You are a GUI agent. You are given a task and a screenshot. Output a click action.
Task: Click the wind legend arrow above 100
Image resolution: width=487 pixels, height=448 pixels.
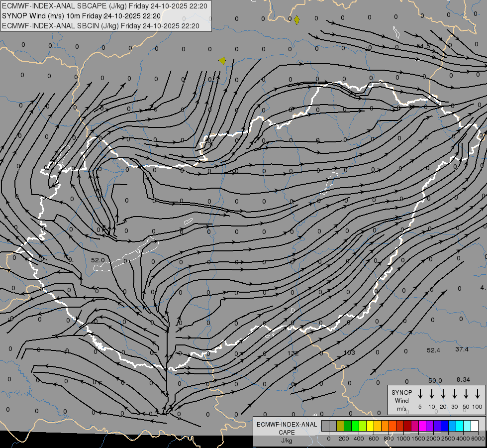click(x=478, y=394)
